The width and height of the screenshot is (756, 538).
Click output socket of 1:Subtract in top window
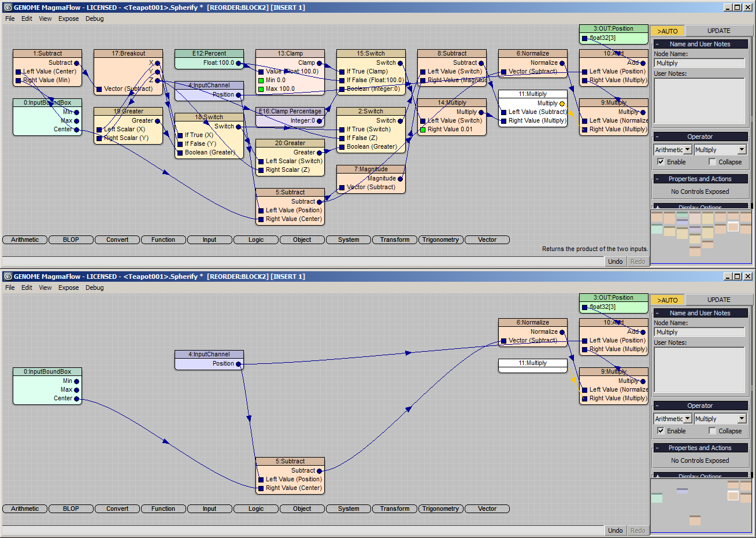pos(76,63)
